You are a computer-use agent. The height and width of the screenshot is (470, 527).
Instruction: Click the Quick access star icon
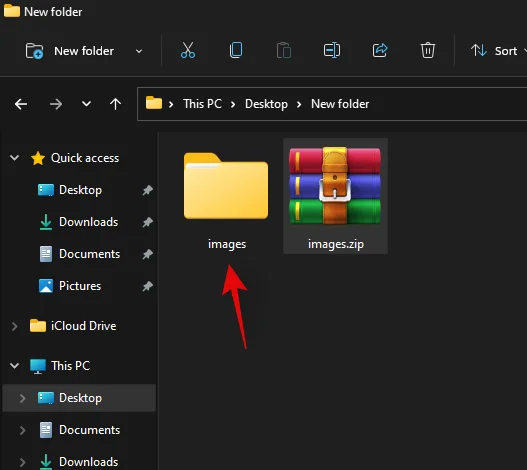tap(38, 158)
